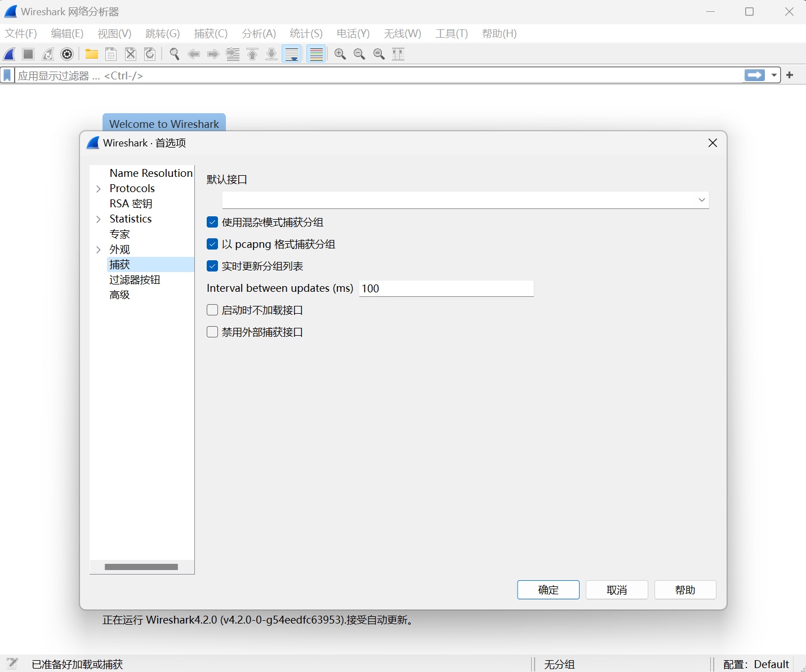Enable 禁用外部捕获接口 checkbox
806x672 pixels.
pos(212,332)
